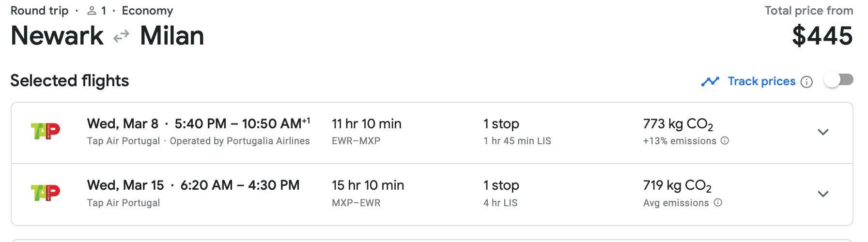Click the round-trip arrows between Newark and Milan
Image resolution: width=868 pixels, height=242 pixels.
tap(121, 36)
